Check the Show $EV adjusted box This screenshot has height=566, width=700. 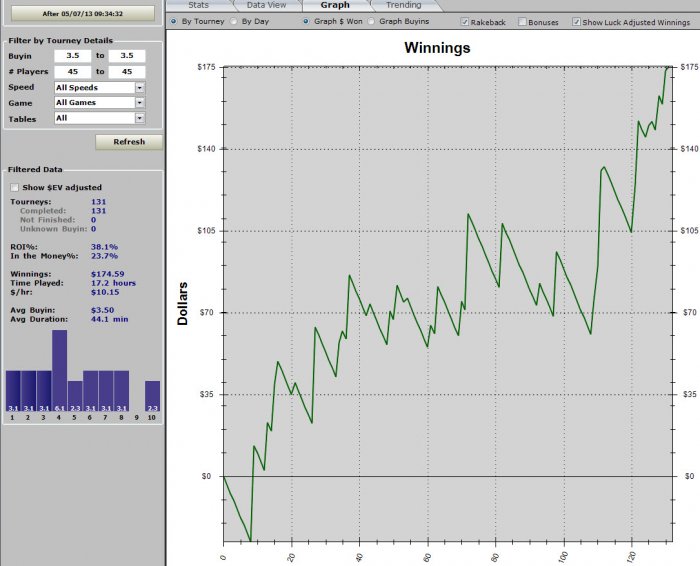coord(15,187)
